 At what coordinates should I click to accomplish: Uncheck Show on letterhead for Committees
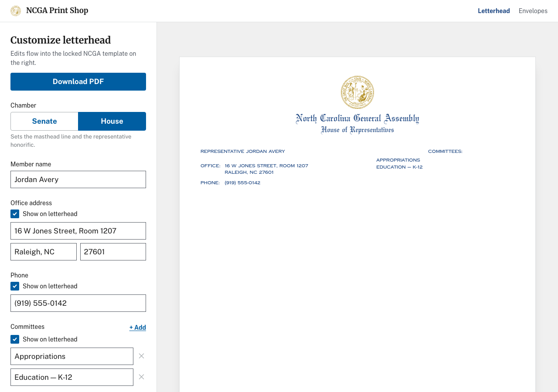(x=15, y=339)
